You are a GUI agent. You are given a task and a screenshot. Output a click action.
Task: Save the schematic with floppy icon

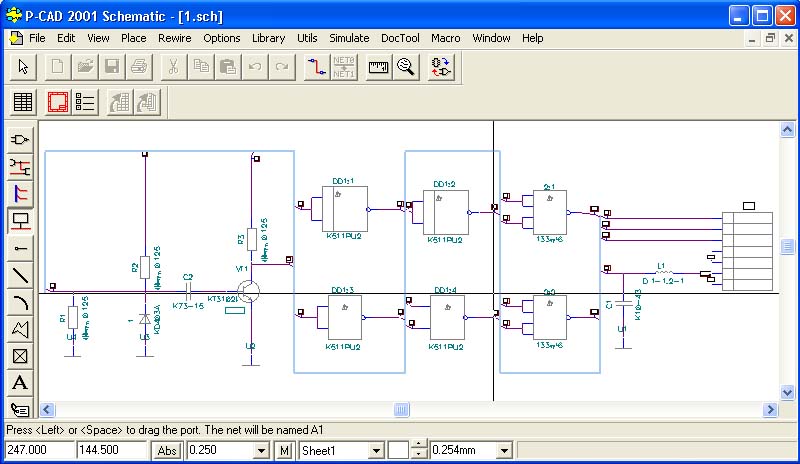(112, 67)
